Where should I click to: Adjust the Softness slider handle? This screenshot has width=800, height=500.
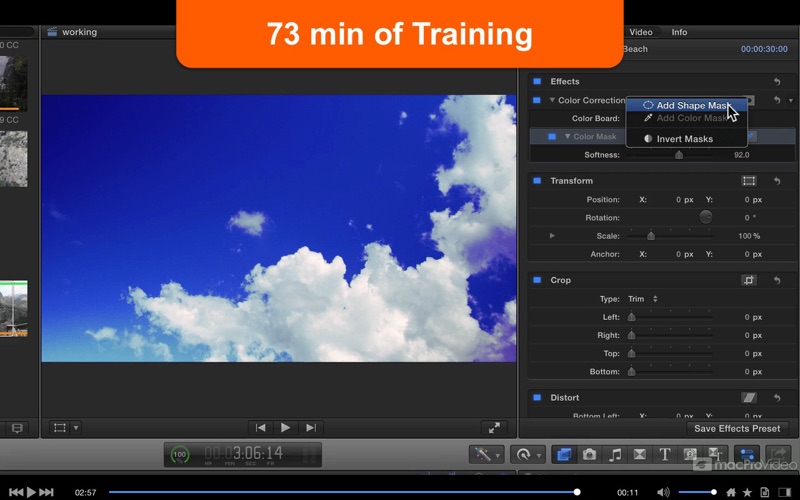(679, 155)
